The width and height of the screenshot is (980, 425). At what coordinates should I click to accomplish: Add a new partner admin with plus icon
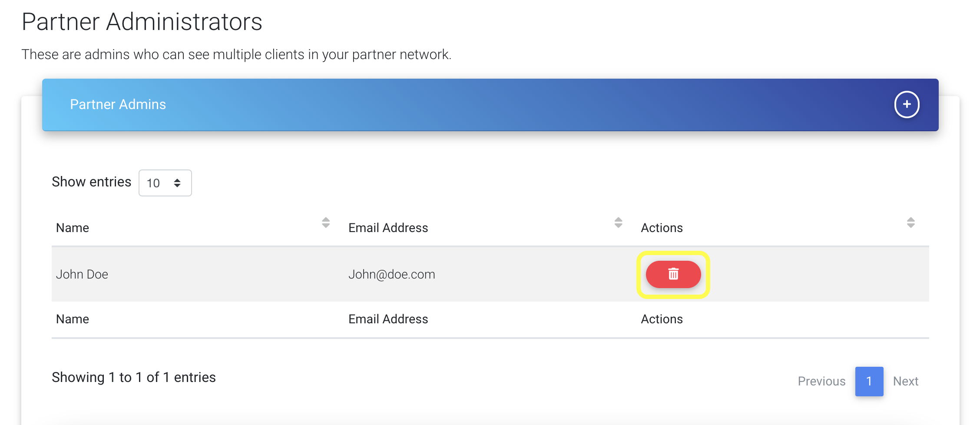[x=907, y=104]
